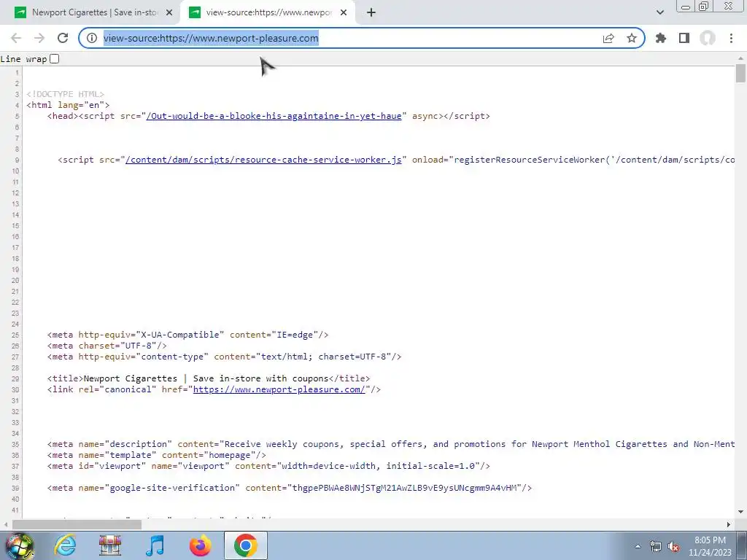Image resolution: width=747 pixels, height=560 pixels.
Task: Click the X-UA-Compatible meta line
Action: 187,335
